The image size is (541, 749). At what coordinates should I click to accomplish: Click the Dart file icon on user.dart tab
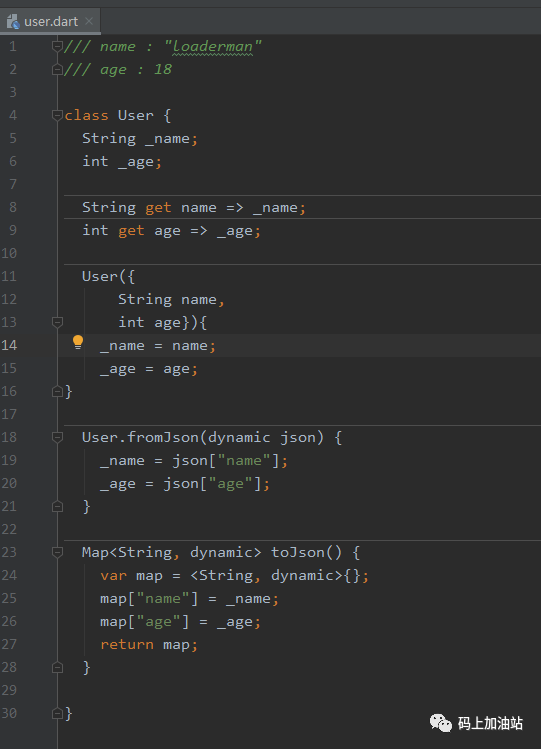pyautogui.click(x=13, y=21)
